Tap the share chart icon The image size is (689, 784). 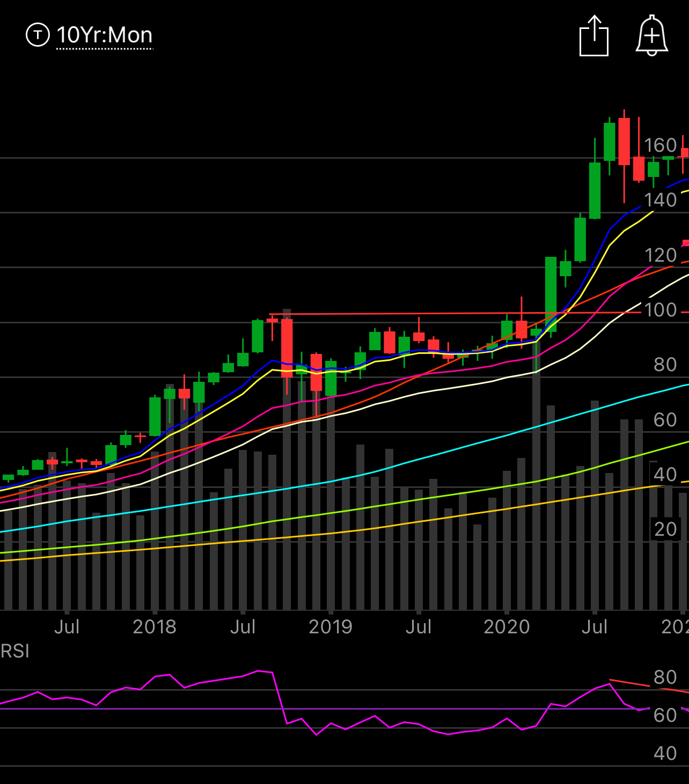pyautogui.click(x=594, y=36)
